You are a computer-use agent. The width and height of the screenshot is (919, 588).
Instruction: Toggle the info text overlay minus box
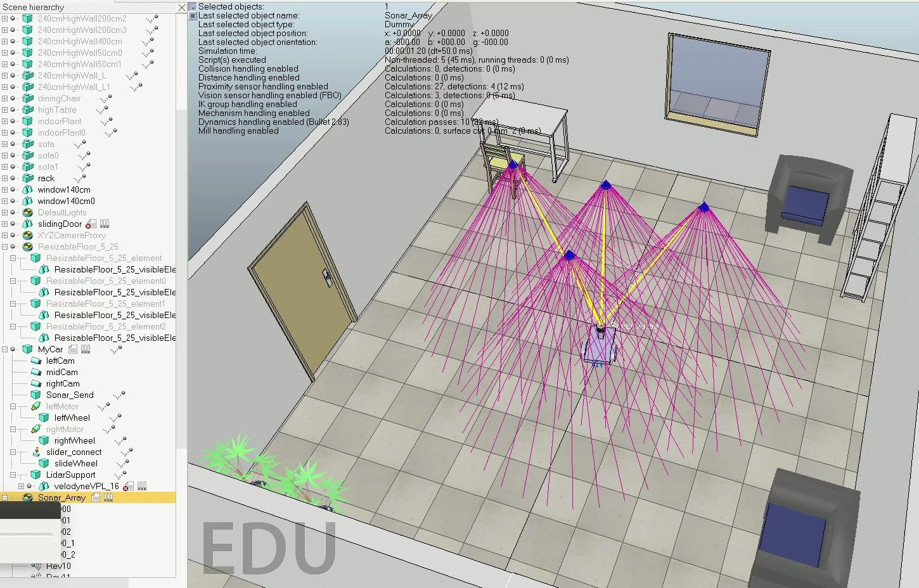(193, 7)
